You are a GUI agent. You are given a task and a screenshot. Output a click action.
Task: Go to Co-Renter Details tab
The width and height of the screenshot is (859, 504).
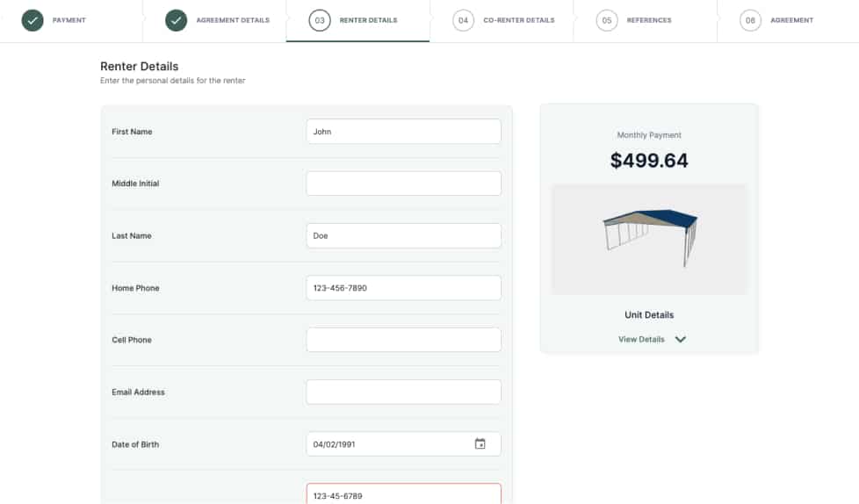(502, 21)
